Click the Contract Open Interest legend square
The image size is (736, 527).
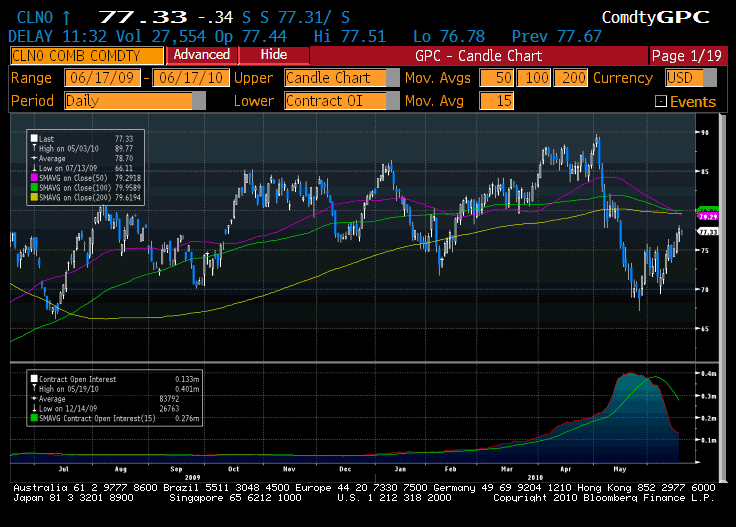click(x=34, y=380)
